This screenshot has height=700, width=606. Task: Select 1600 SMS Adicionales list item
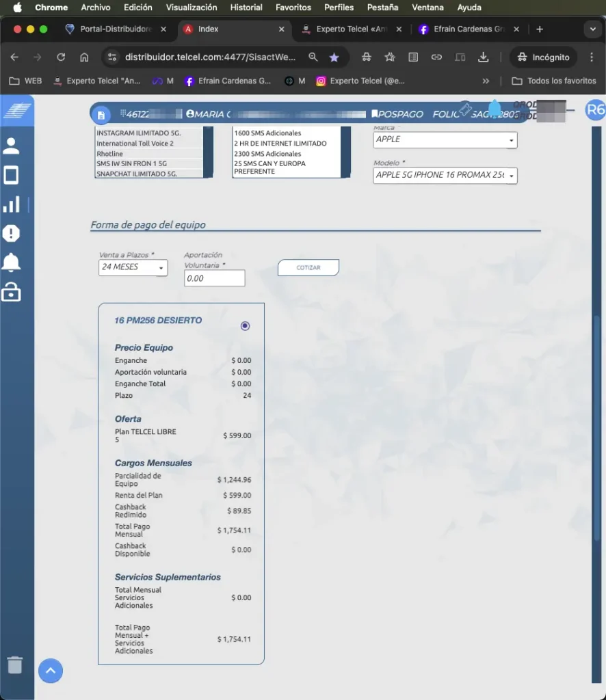287,133
